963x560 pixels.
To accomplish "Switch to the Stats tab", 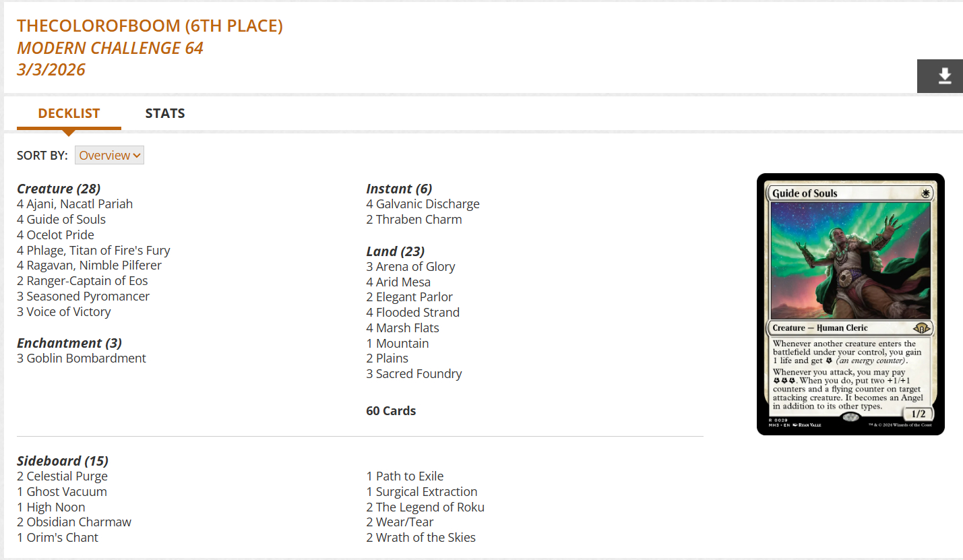I will click(165, 114).
